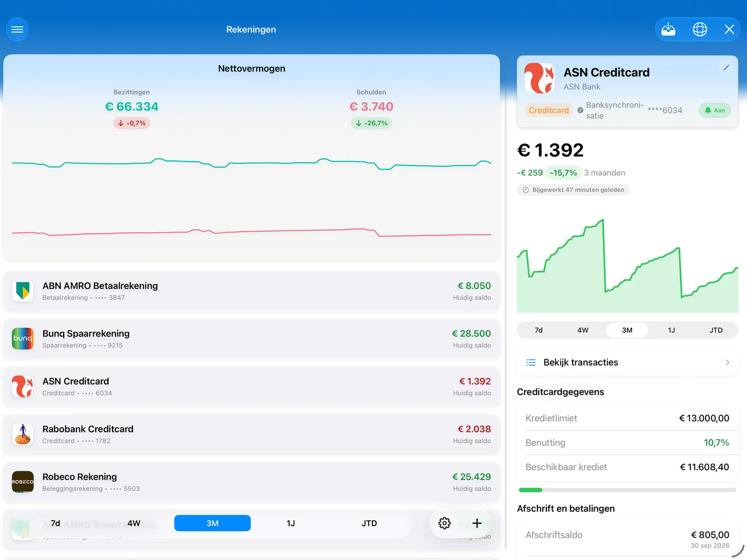Click the list icon beside Bekijk transacties
Viewport: 747px width, 560px height.
531,362
